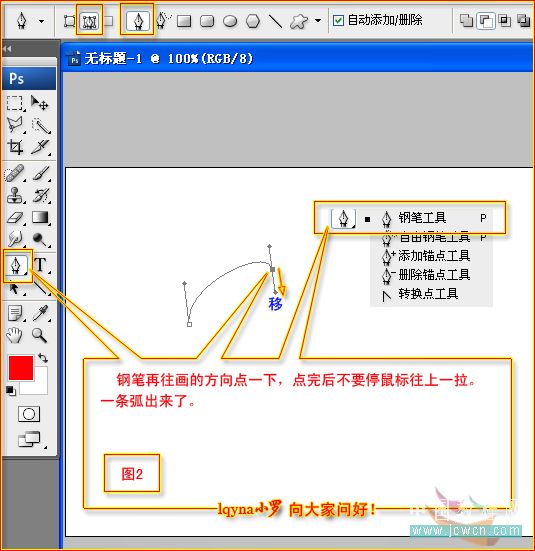Select the Zoom tool

[x=40, y=335]
